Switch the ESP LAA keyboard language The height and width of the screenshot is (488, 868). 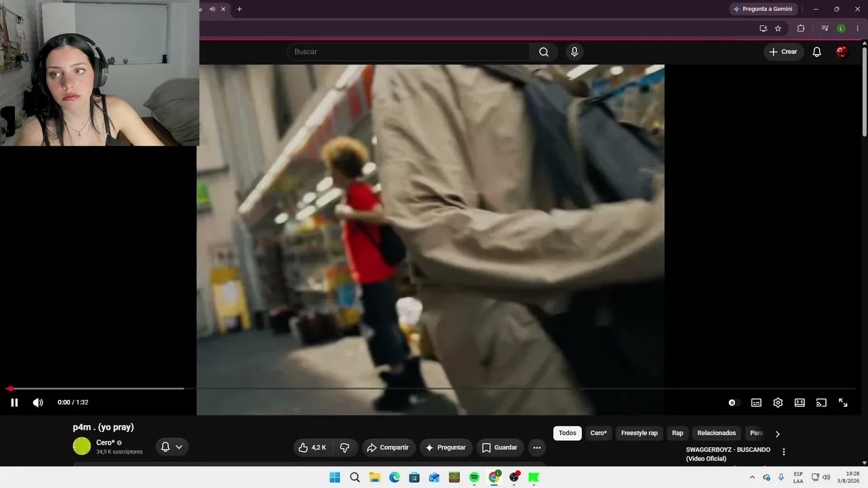[x=798, y=477]
